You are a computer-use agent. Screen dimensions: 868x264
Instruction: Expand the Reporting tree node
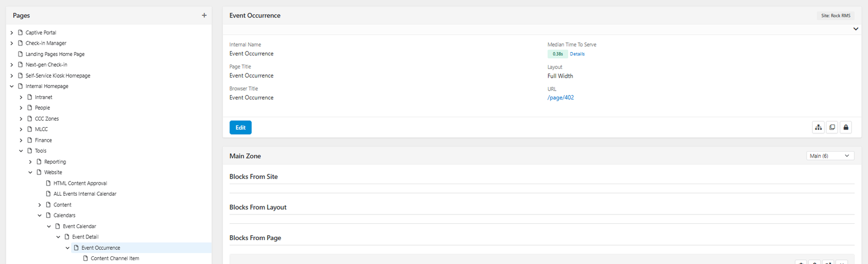tap(30, 161)
